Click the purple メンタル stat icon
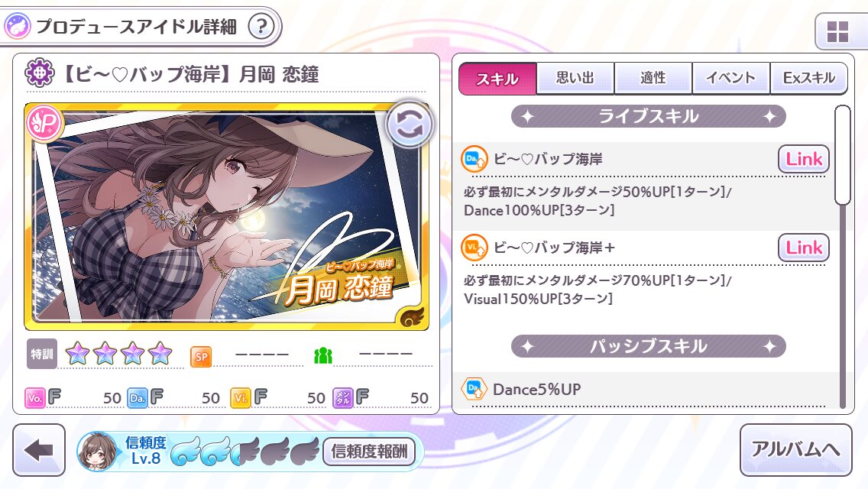 tap(342, 397)
